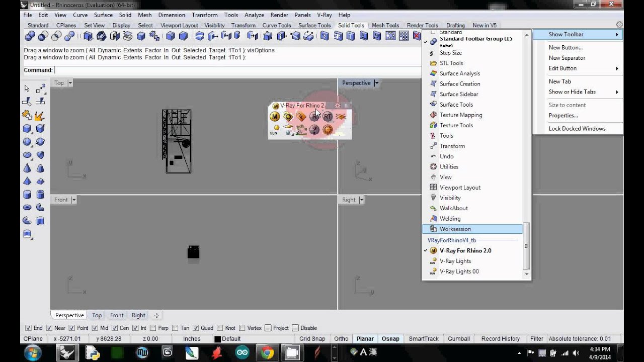Select the Cone solid tool in sidebar
The width and height of the screenshot is (644, 362).
[27, 168]
